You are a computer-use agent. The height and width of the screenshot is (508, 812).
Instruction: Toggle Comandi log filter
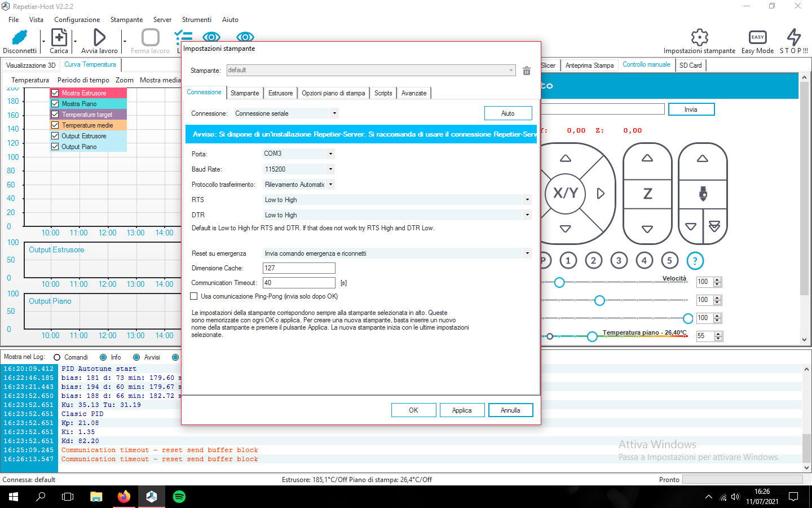57,357
